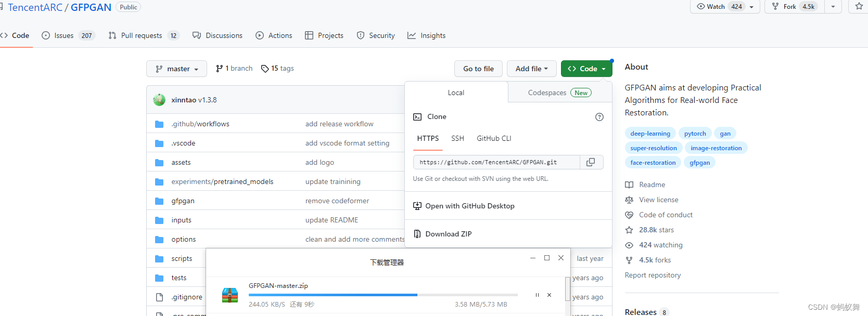The height and width of the screenshot is (316, 868).
Task: Open the Clone help question mark
Action: click(x=599, y=117)
